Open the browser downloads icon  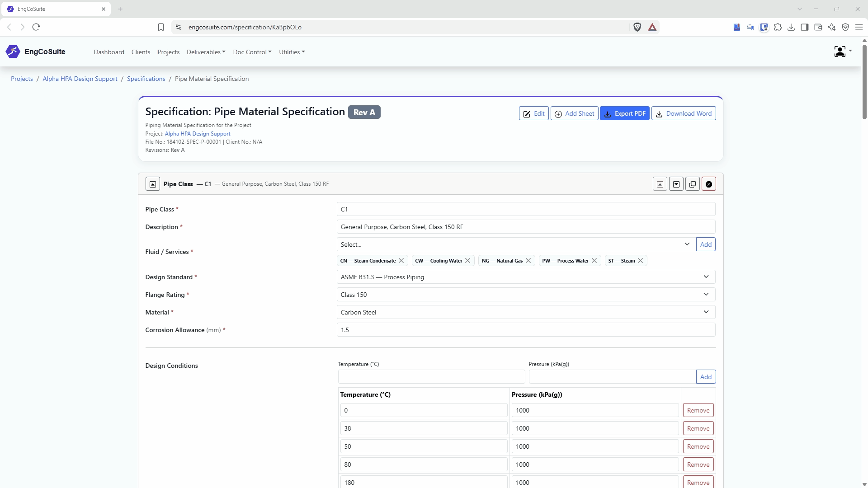click(x=791, y=27)
